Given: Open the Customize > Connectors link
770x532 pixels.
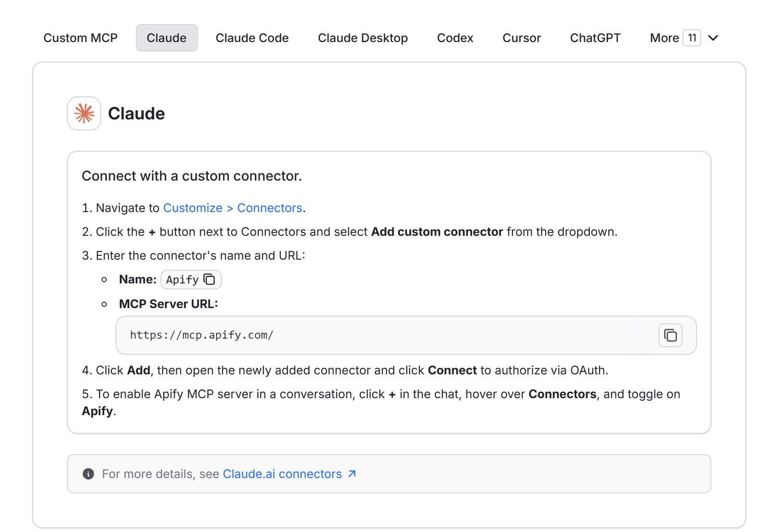Looking at the screenshot, I should [x=233, y=208].
